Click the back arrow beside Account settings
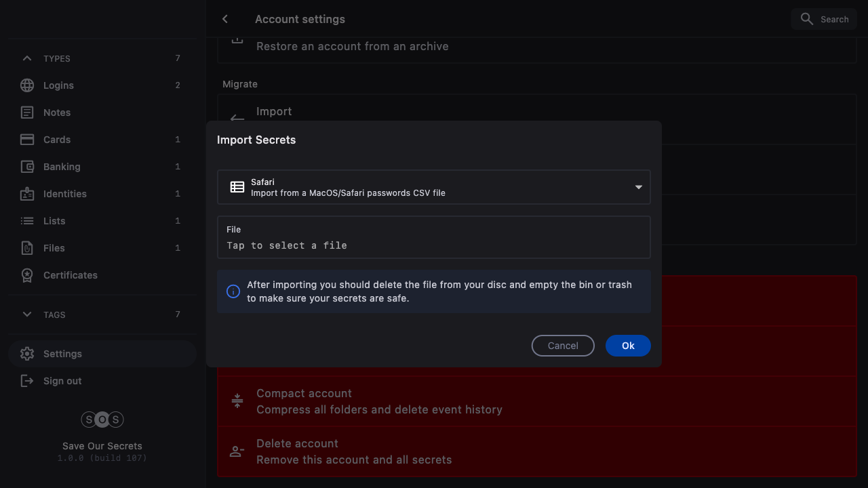This screenshot has height=488, width=868. coord(225,19)
